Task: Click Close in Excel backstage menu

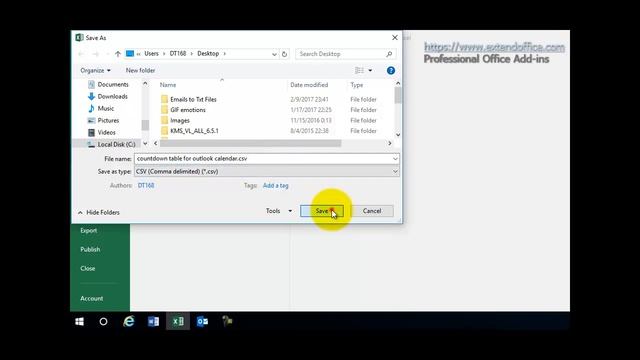Action: pyautogui.click(x=88, y=268)
